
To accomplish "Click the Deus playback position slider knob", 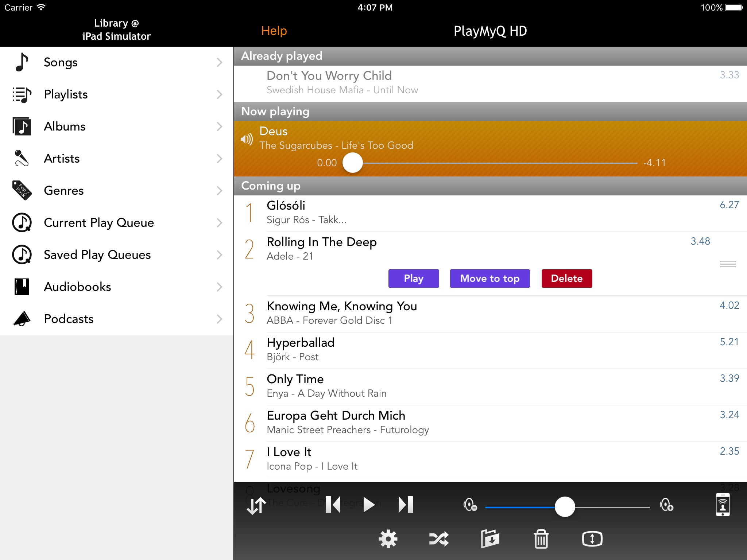I will (353, 163).
